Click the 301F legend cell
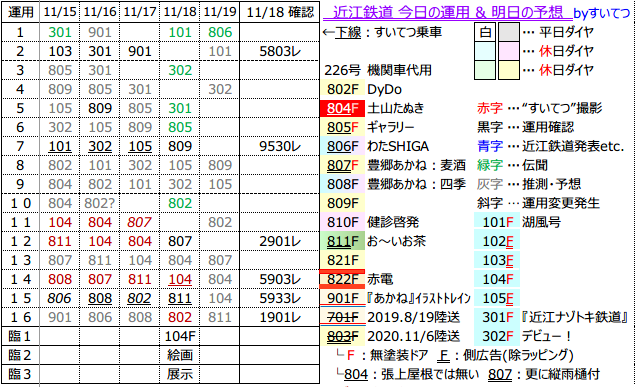 pyautogui.click(x=497, y=317)
